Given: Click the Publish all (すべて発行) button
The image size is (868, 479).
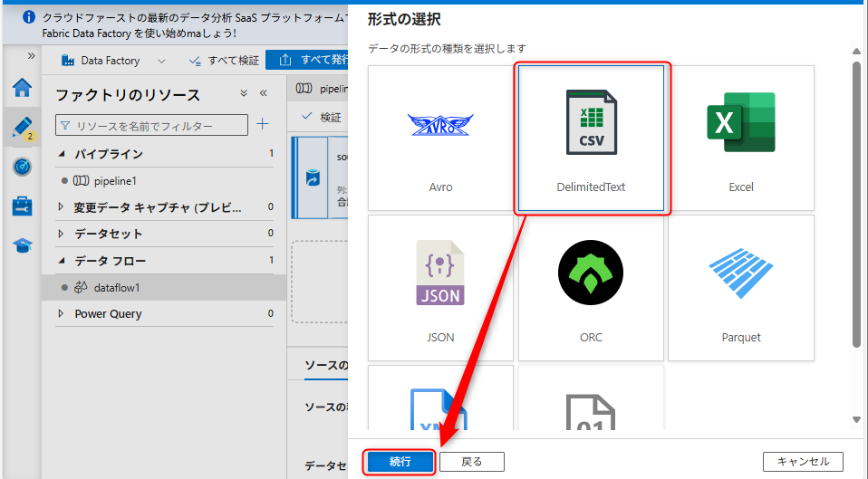Looking at the screenshot, I should [x=307, y=60].
